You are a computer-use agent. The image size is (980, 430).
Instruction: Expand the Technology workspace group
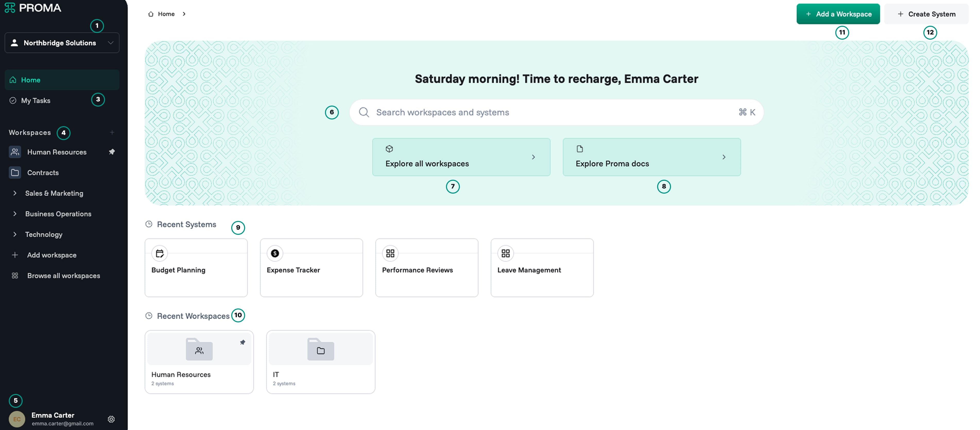15,234
